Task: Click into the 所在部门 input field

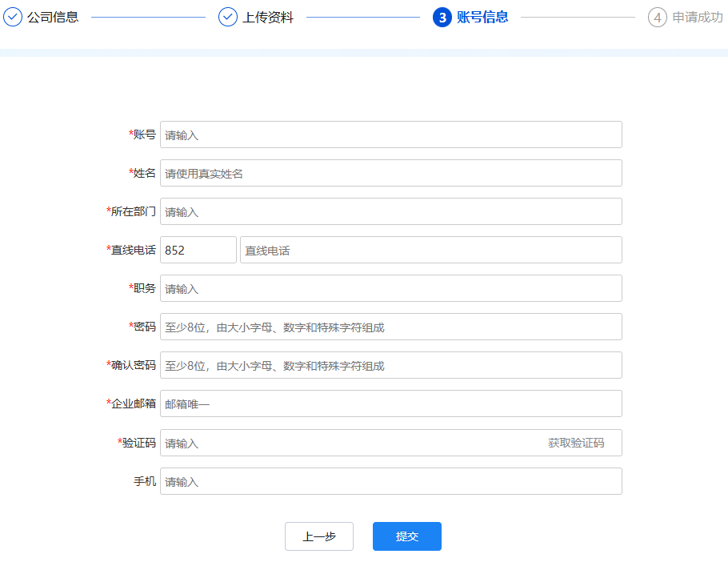Action: coord(391,211)
